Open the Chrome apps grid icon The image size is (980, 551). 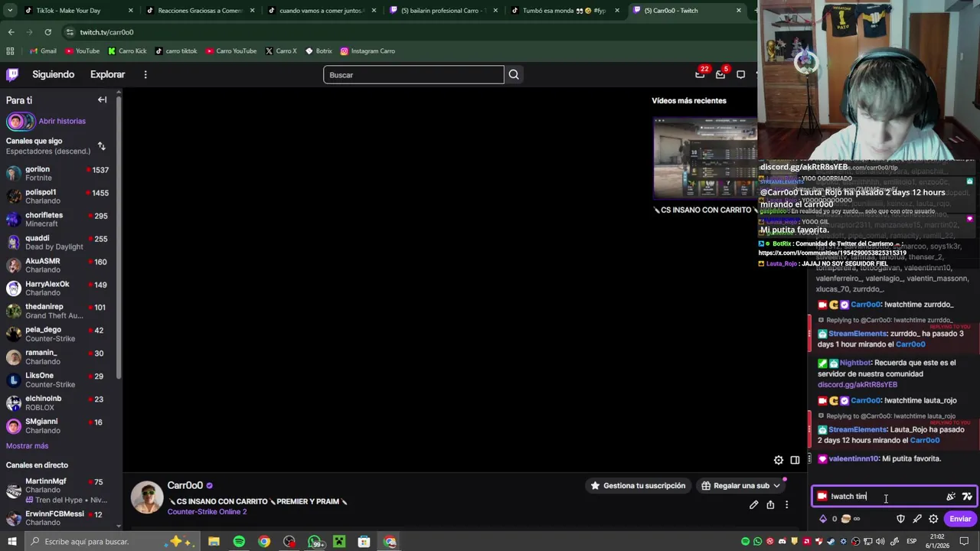coord(10,51)
